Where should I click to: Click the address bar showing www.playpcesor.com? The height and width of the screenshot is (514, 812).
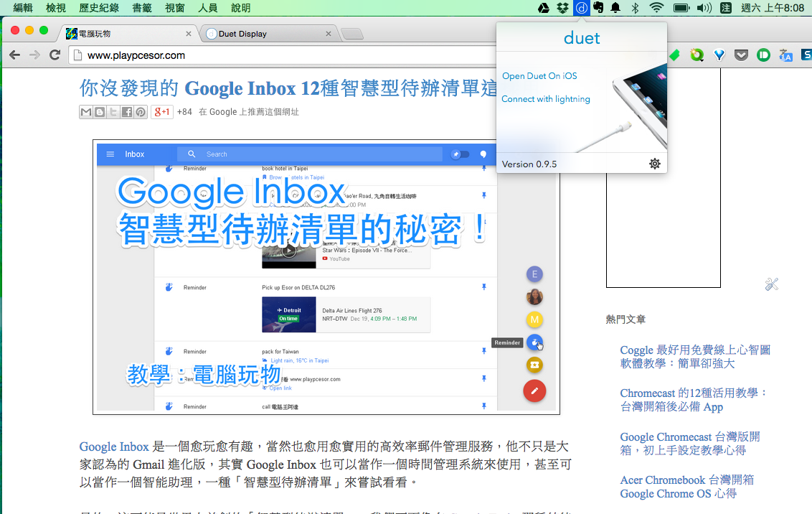(x=282, y=55)
